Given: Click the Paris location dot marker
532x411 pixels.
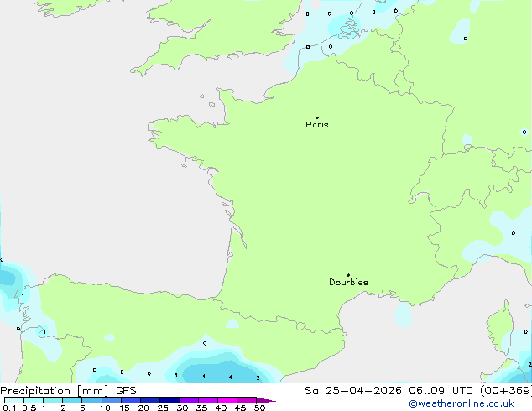Looking at the screenshot, I should pos(317,117).
